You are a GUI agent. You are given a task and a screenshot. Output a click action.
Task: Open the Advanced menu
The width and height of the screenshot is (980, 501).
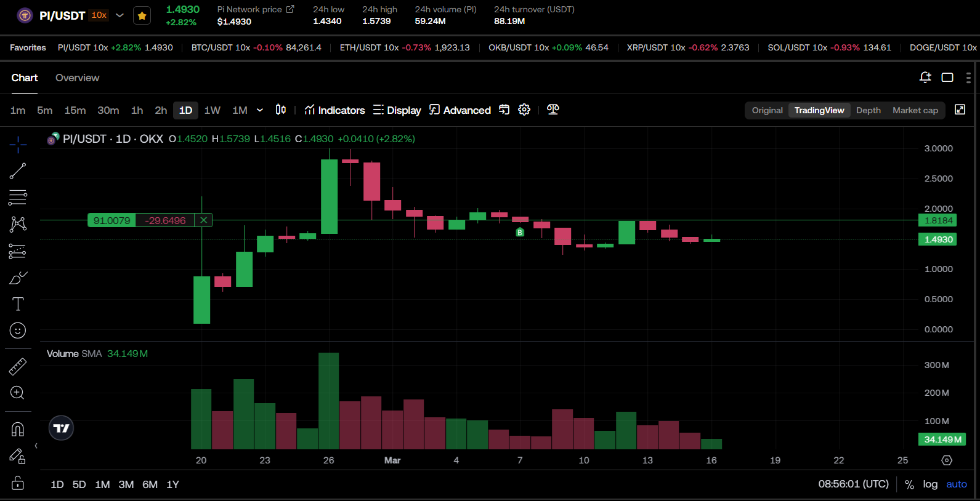coord(460,110)
